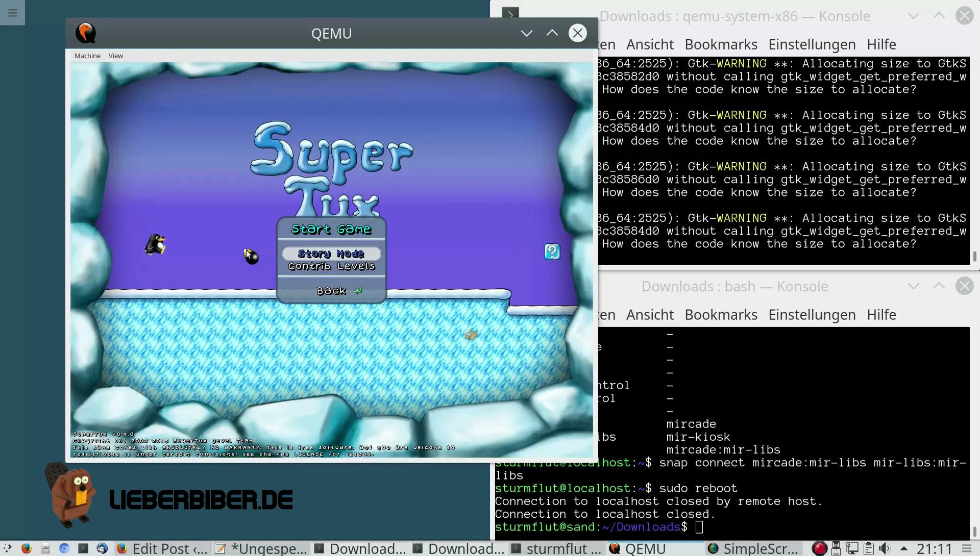Switch to SimpleScreenRecorder taskbar entry
The height and width of the screenshot is (556, 980).
[x=753, y=548]
